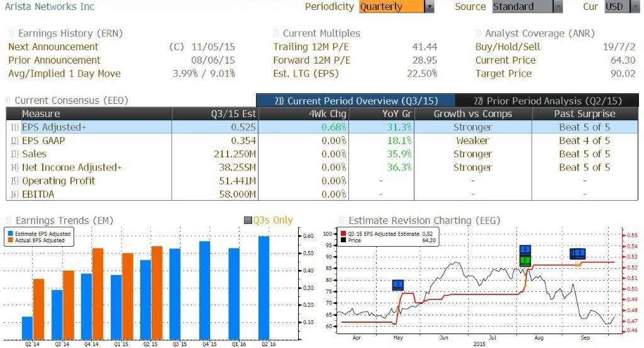Image resolution: width=644 pixels, height=348 pixels.
Task: Click the Measure column header
Action: (x=96, y=114)
